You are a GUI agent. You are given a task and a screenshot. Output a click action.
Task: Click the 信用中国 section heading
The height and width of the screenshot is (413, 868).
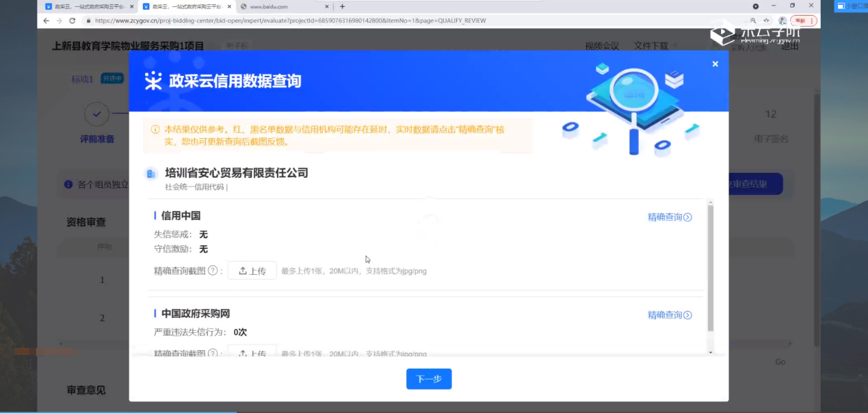point(181,216)
